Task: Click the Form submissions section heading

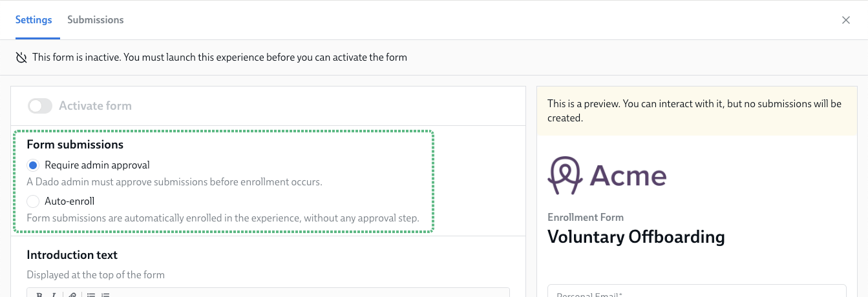Action: point(75,145)
